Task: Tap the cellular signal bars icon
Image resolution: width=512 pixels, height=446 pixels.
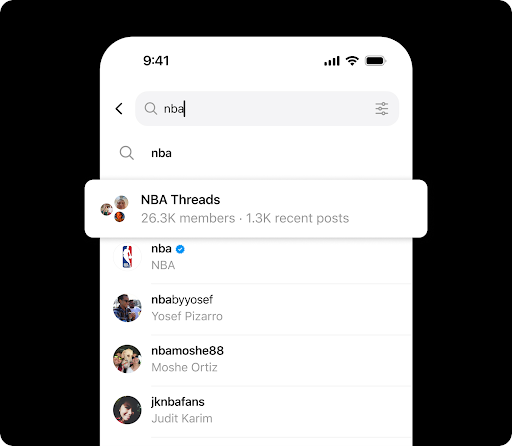Action: (332, 61)
